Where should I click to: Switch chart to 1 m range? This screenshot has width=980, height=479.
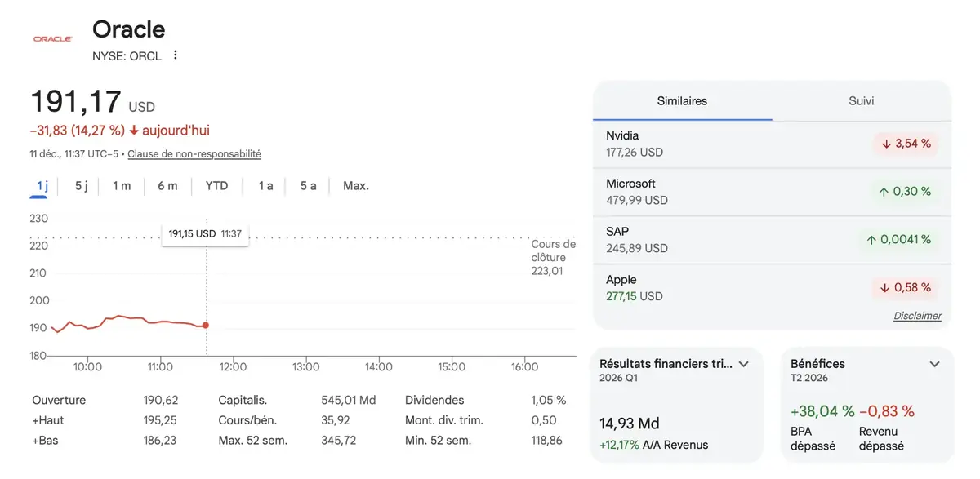point(122,186)
